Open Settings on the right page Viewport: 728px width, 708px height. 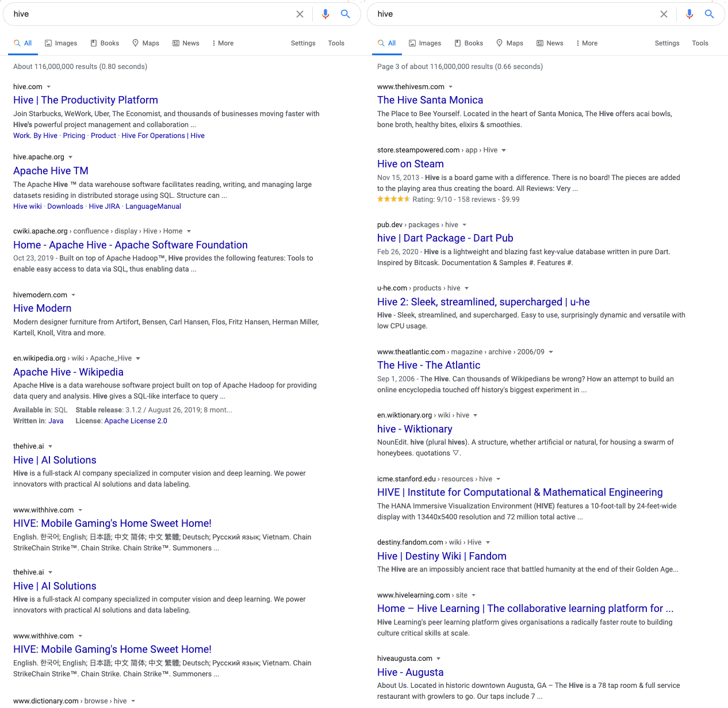[x=667, y=43]
